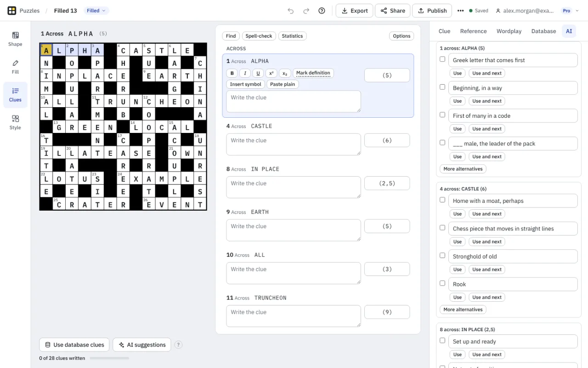The height and width of the screenshot is (368, 588).
Task: Open the Fill sidebar panel
Action: pos(15,67)
